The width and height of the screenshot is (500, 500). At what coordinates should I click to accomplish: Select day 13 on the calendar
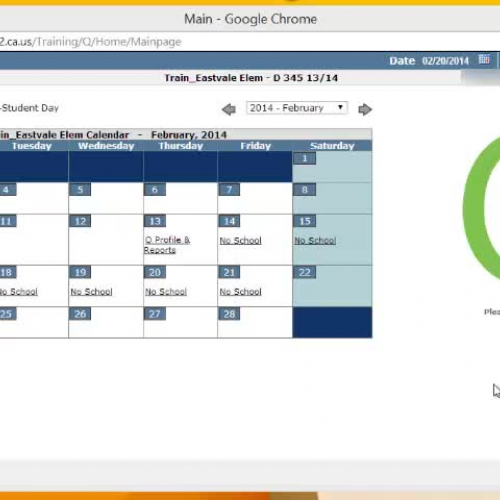coord(155,221)
